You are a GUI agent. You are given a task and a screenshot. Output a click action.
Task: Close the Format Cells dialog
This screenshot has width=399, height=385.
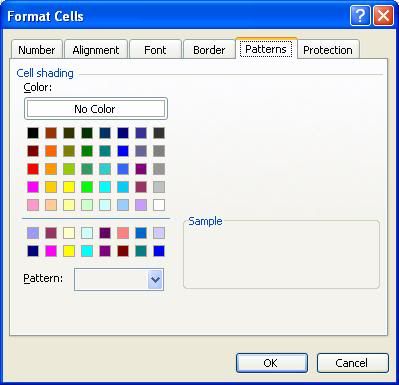pos(383,16)
